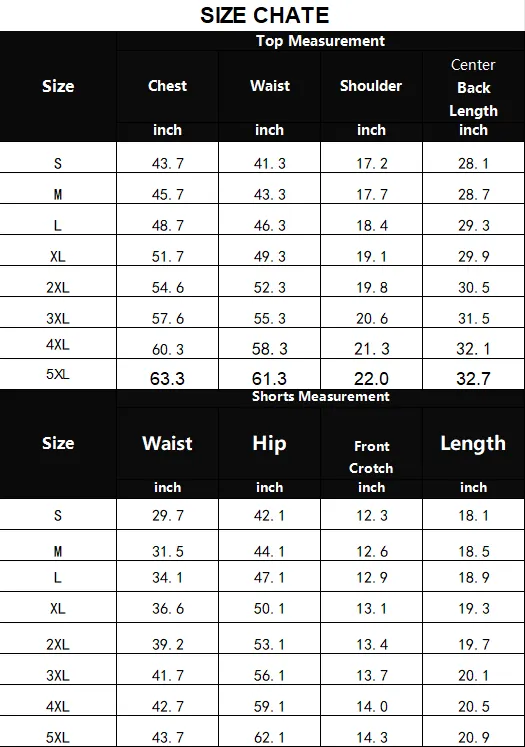Viewport: 525px width, 747px height.
Task: Select chest value 43.7 for size S
Action: [x=168, y=164]
